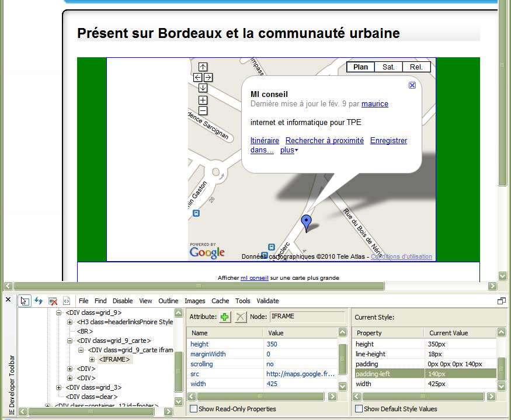
Task: Remove the attribute with the grey X button
Action: tap(240, 317)
